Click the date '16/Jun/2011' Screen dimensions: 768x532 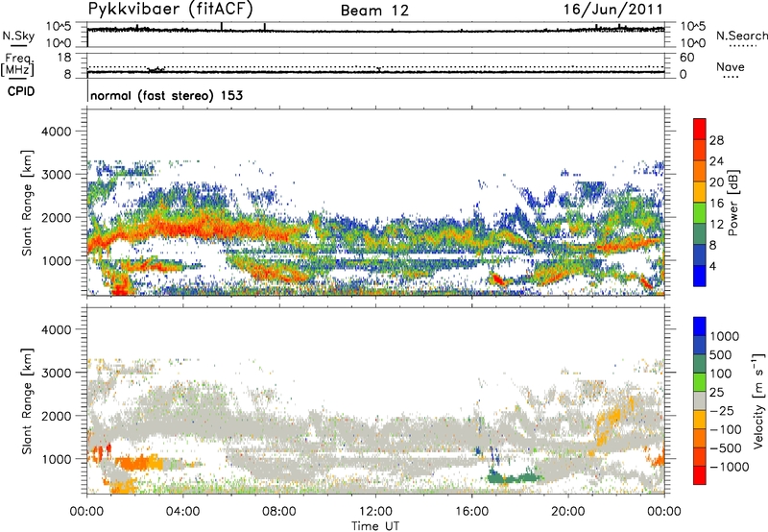tap(613, 10)
